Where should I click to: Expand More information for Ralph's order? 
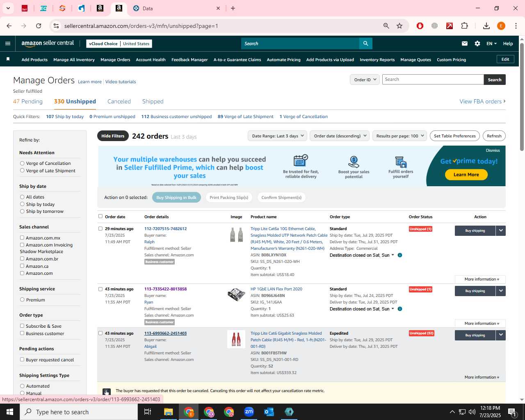(x=480, y=279)
